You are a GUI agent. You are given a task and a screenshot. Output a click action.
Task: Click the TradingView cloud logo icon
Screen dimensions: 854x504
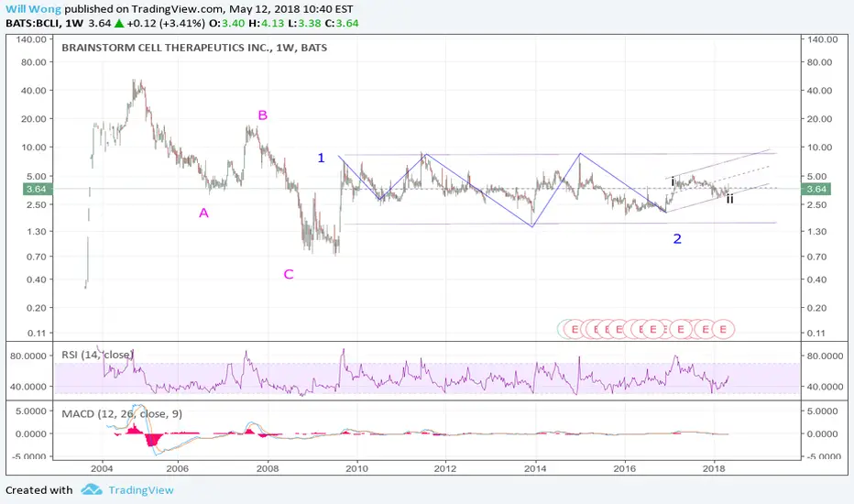92,490
